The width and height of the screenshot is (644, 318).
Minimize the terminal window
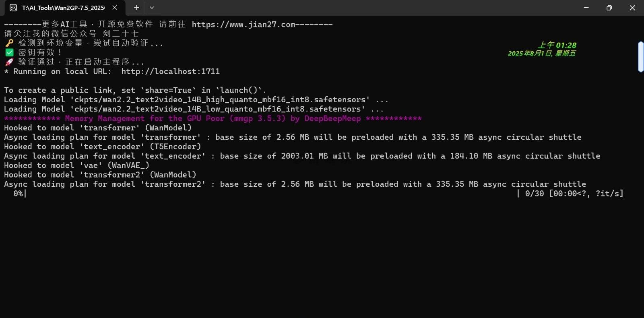tap(586, 8)
